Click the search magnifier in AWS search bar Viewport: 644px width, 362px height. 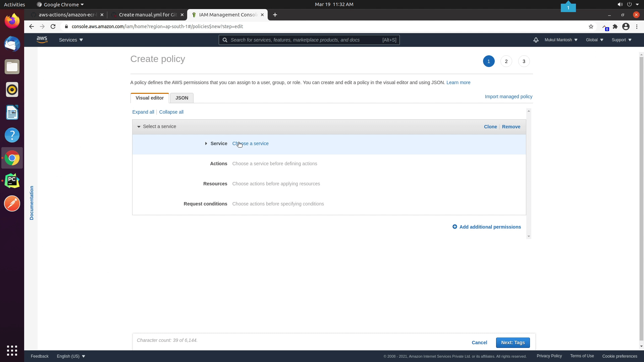point(225,40)
